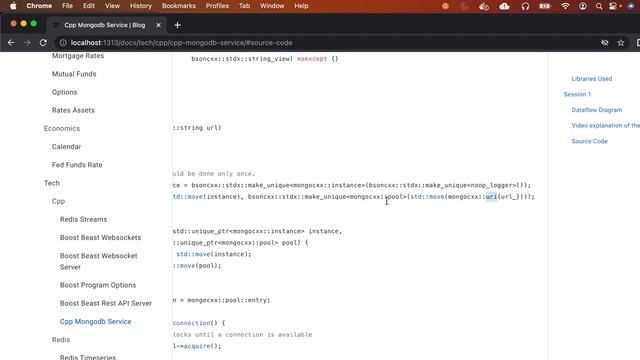Image resolution: width=640 pixels, height=360 pixels.
Task: Open Options page in sidebar
Action: (64, 92)
